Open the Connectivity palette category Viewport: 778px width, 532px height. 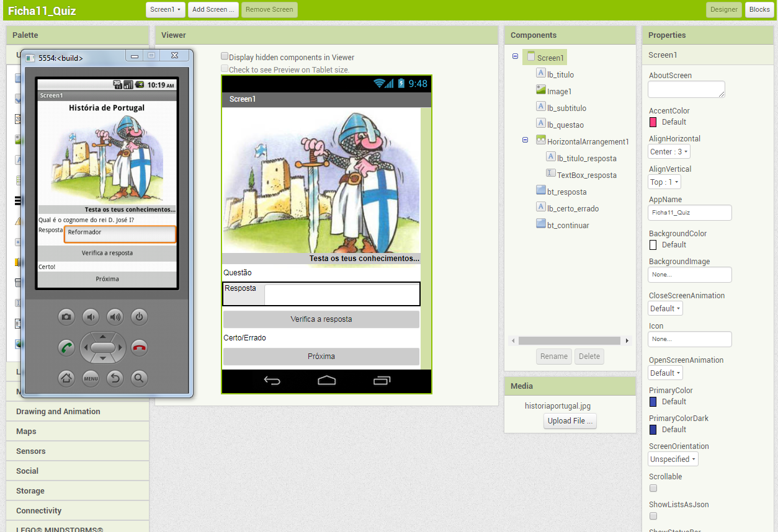coord(78,510)
